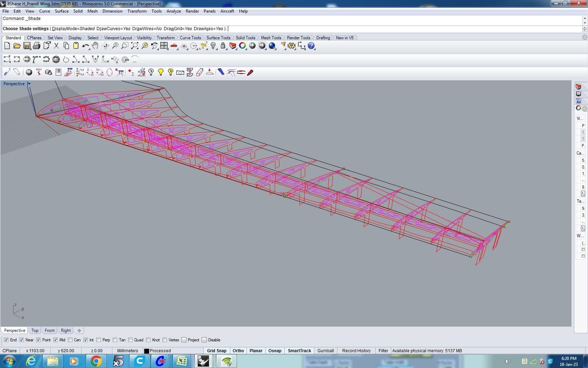Click the color wheel icon in side panel
This screenshot has height=368, width=588.
point(578,108)
